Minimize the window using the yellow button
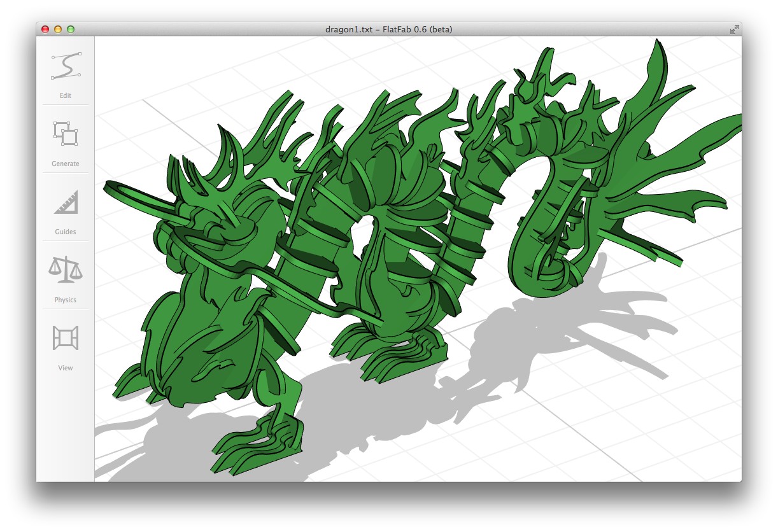This screenshot has height=532, width=778. [58, 29]
